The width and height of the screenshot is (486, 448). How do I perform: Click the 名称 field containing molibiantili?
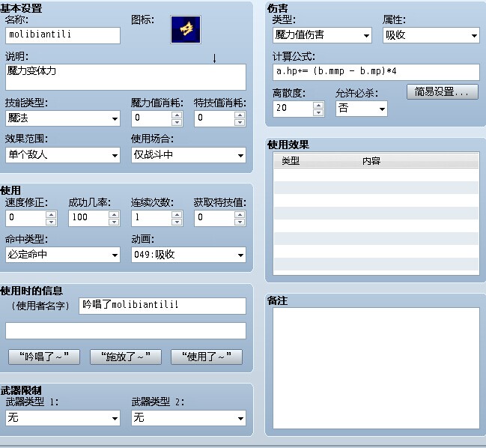point(63,35)
